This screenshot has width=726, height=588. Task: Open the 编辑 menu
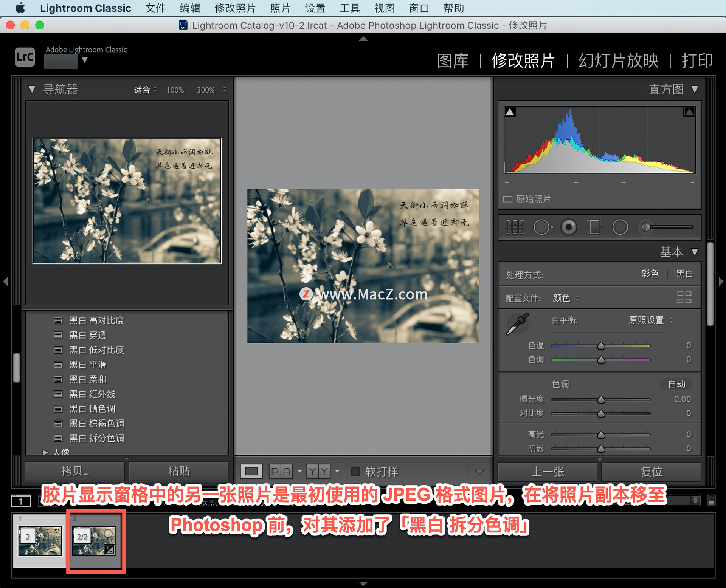pyautogui.click(x=190, y=8)
